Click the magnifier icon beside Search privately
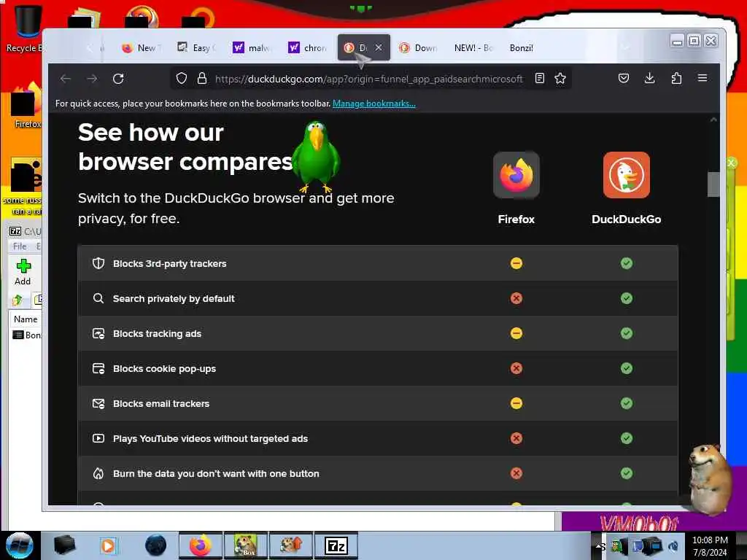The image size is (747, 560). pyautogui.click(x=98, y=298)
